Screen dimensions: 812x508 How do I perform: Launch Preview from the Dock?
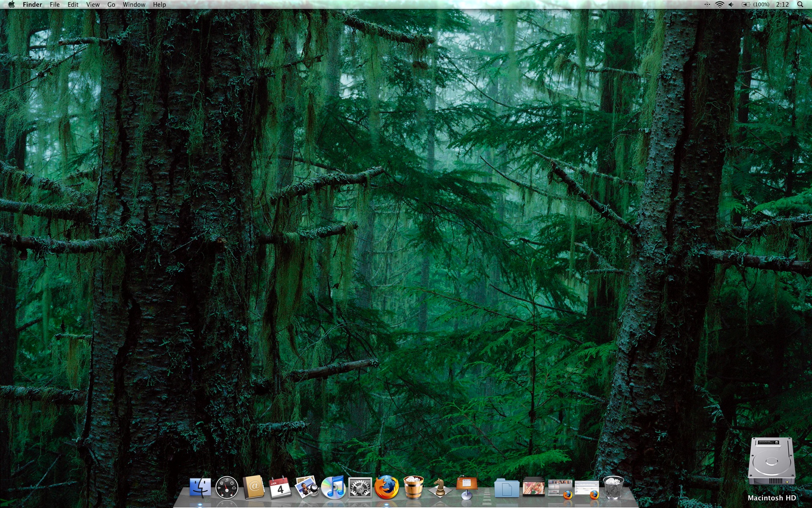coord(307,487)
